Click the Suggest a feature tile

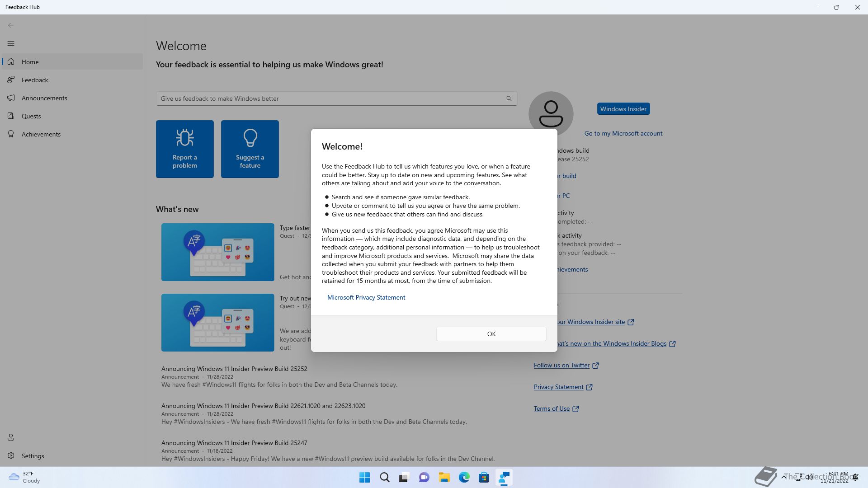[x=250, y=149]
